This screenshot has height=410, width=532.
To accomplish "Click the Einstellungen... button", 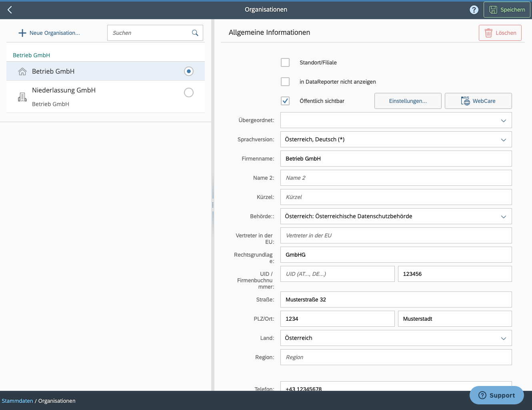I will [x=408, y=101].
